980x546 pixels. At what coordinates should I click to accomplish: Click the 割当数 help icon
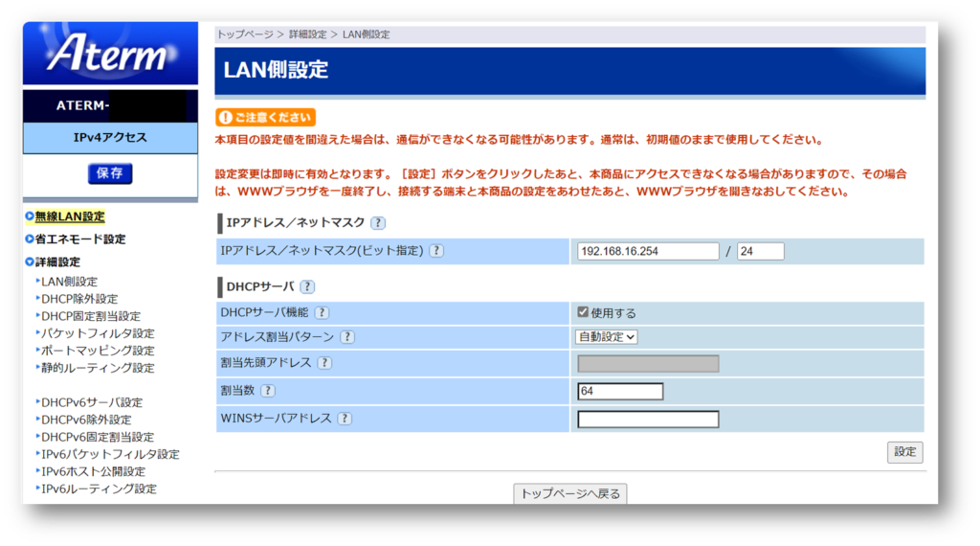pos(268,391)
